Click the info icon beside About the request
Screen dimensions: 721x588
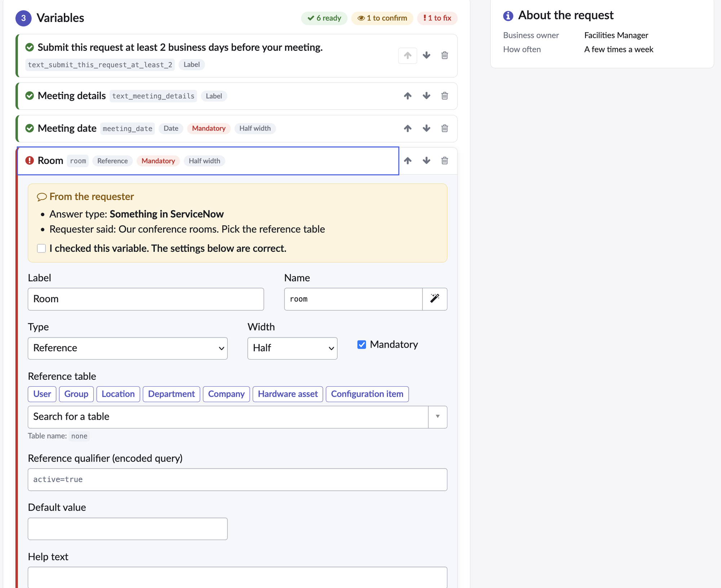pyautogui.click(x=508, y=15)
